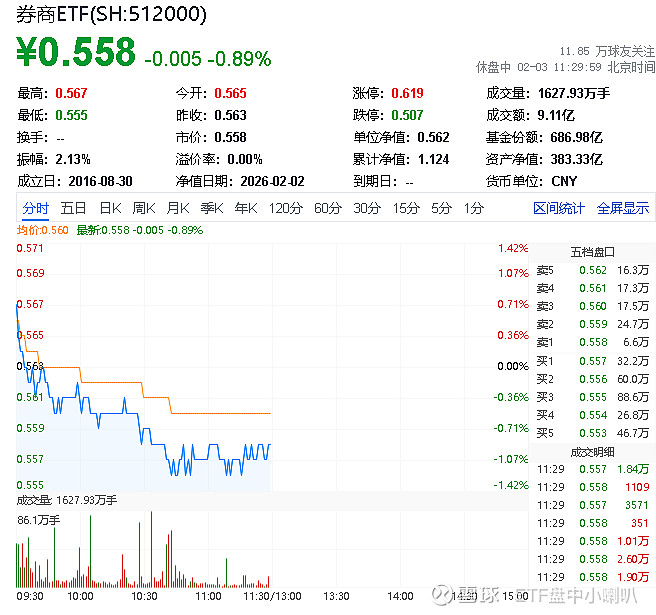The image size is (656, 615).
Task: Switch to the 60分 interval chart
Action: pos(328,208)
